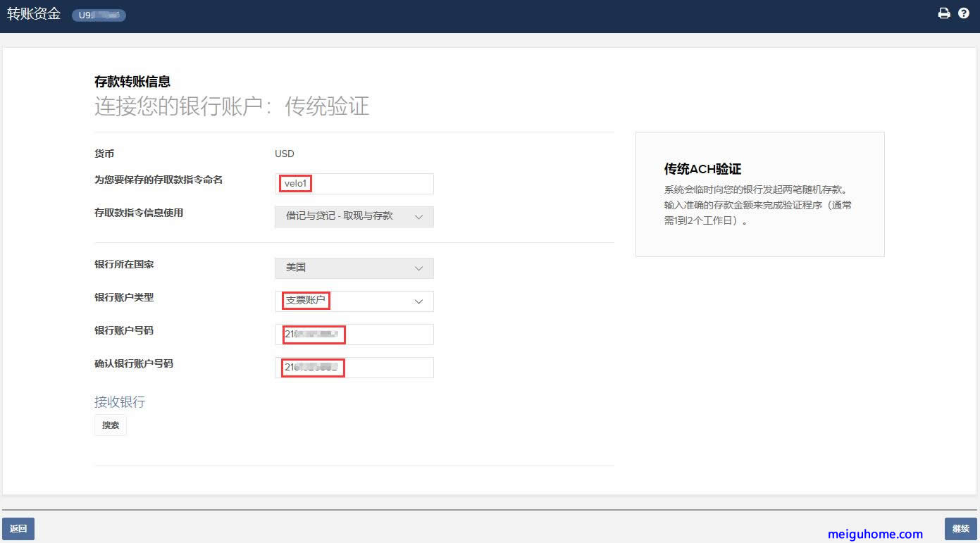This screenshot has width=980, height=543.
Task: Click the 存取款指令信息使用 label
Action: pos(139,213)
